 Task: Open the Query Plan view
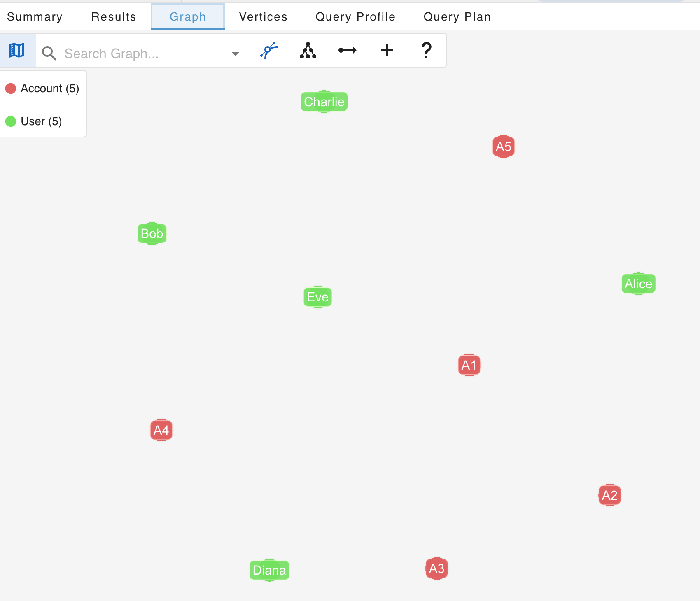coord(457,16)
